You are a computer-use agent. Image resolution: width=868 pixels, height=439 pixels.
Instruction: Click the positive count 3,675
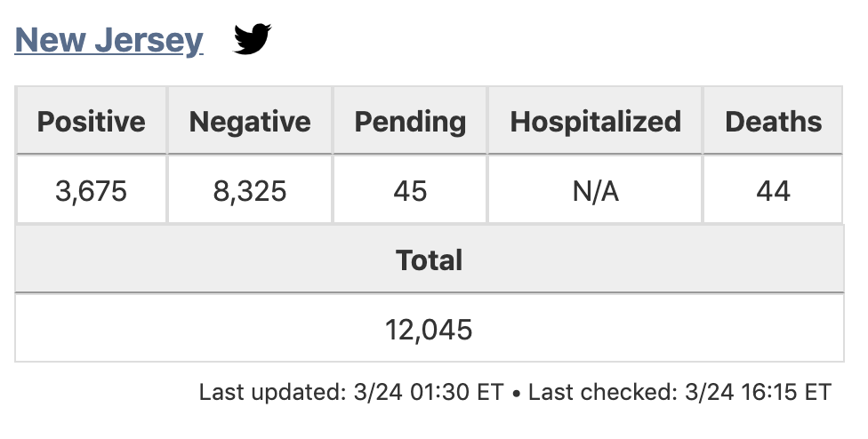pyautogui.click(x=91, y=190)
